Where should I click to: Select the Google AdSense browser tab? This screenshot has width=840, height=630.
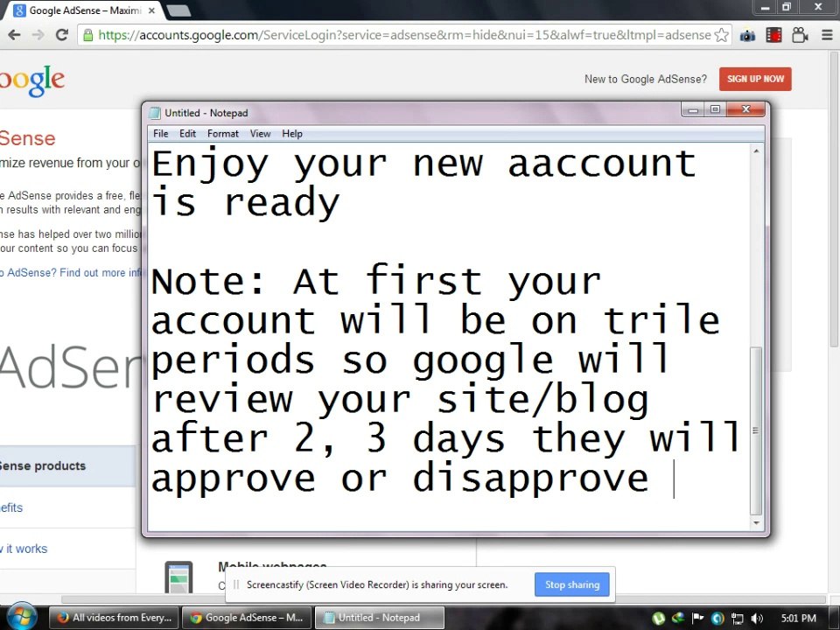[x=85, y=10]
